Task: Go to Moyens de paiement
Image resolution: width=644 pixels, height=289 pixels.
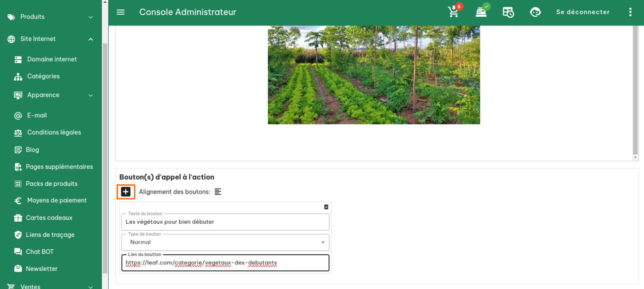Action: pos(56,201)
